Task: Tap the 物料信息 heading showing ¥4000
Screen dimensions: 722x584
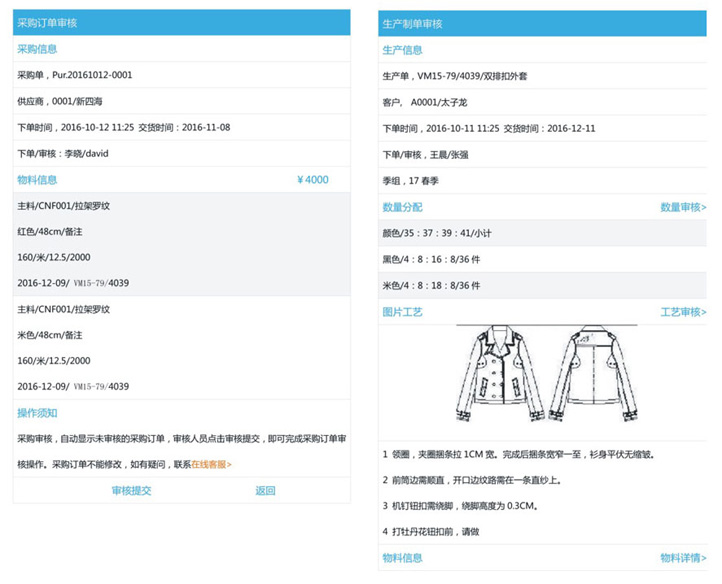Action: 181,180
